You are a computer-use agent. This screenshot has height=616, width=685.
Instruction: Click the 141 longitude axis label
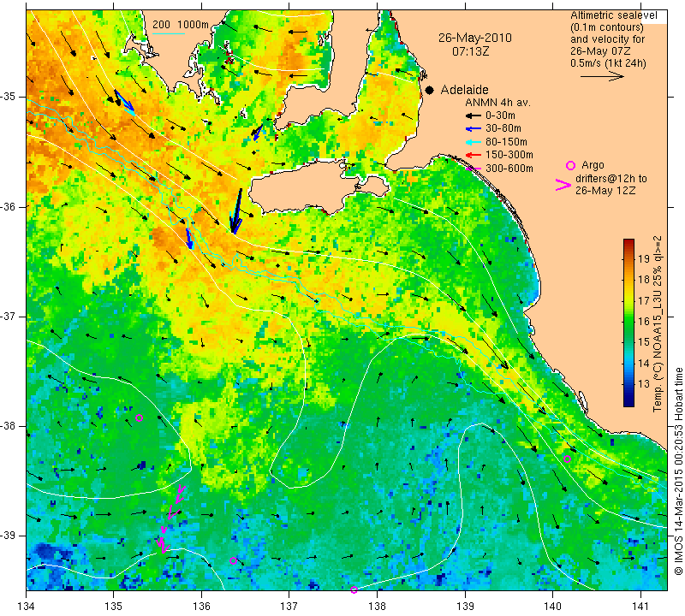click(640, 606)
